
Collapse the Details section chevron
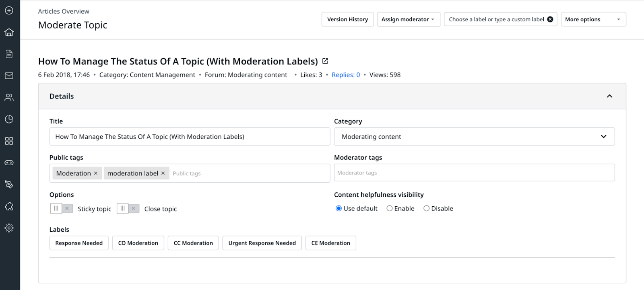pyautogui.click(x=609, y=96)
